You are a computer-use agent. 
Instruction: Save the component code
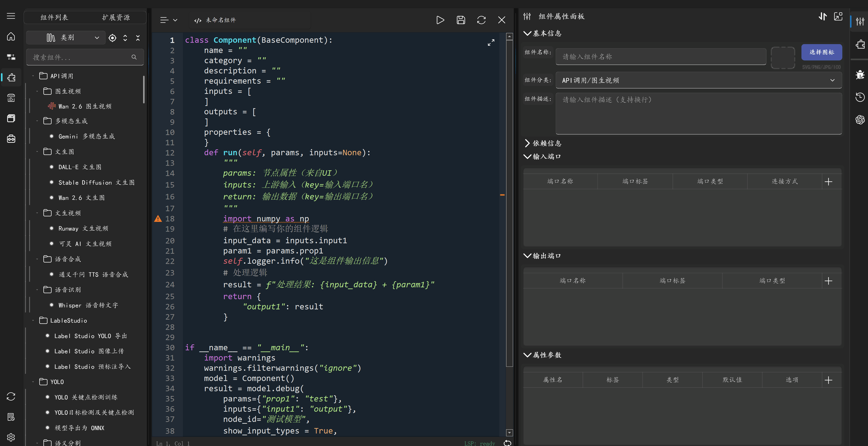click(x=461, y=20)
